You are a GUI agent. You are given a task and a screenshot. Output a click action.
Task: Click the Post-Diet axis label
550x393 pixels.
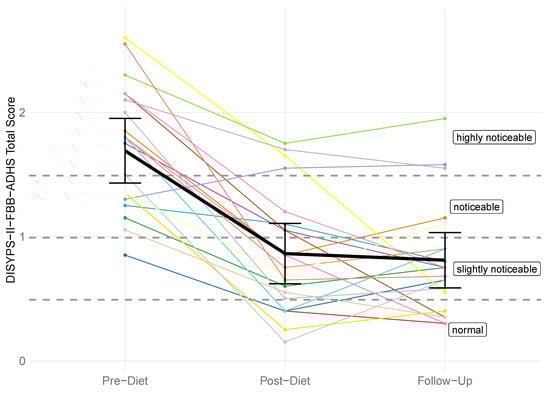click(285, 381)
